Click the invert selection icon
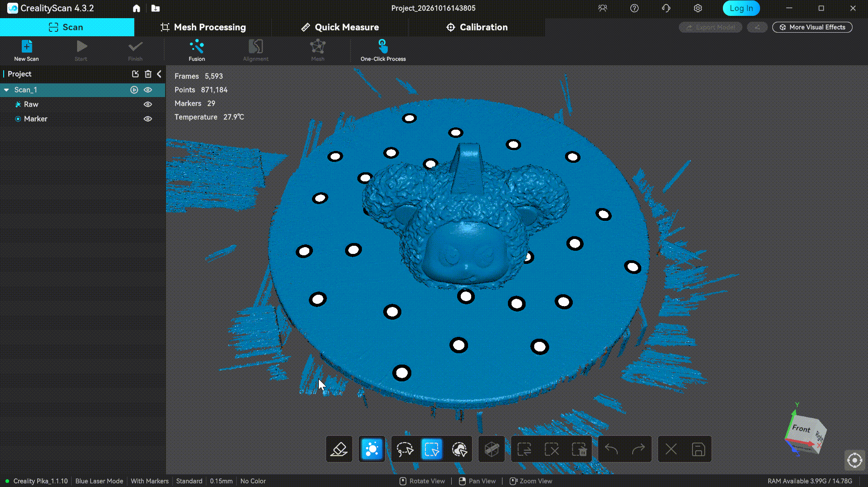Image resolution: width=868 pixels, height=487 pixels. click(x=524, y=449)
